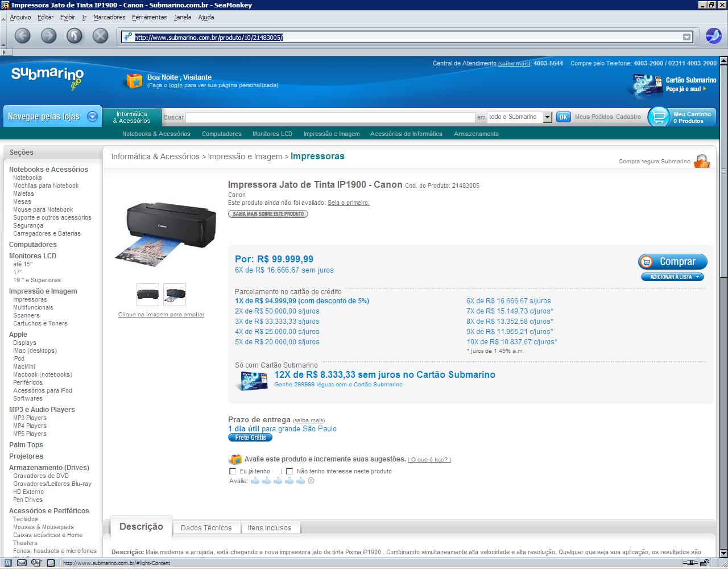Open the Marcadores menu

[109, 17]
